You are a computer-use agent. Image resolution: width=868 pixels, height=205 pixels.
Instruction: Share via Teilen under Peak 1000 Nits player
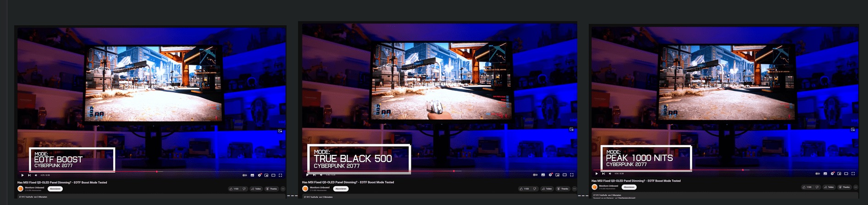point(829,187)
